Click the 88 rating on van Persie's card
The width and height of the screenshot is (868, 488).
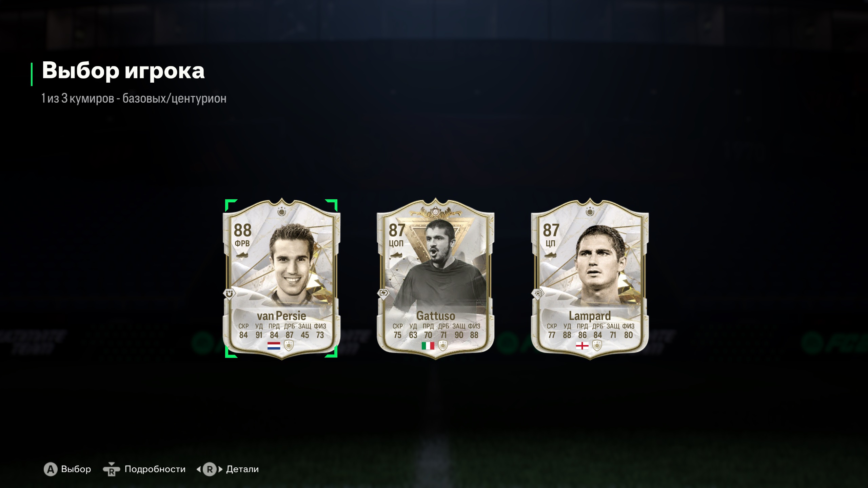pos(242,230)
